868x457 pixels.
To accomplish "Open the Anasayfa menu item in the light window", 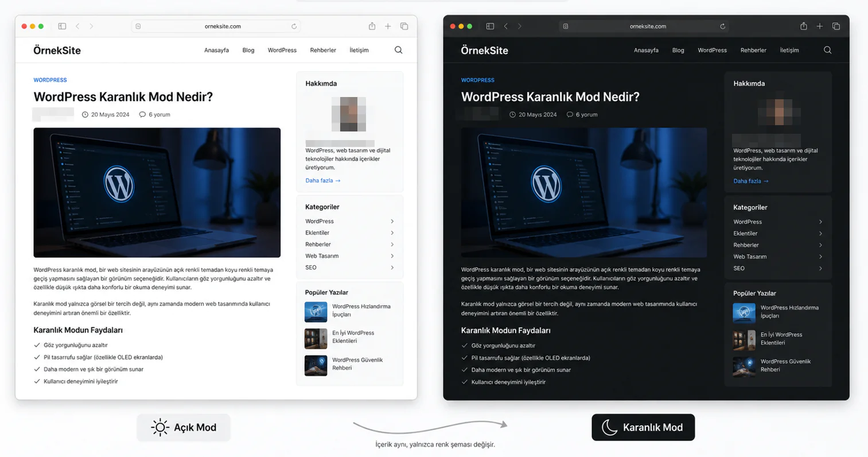I will click(216, 50).
